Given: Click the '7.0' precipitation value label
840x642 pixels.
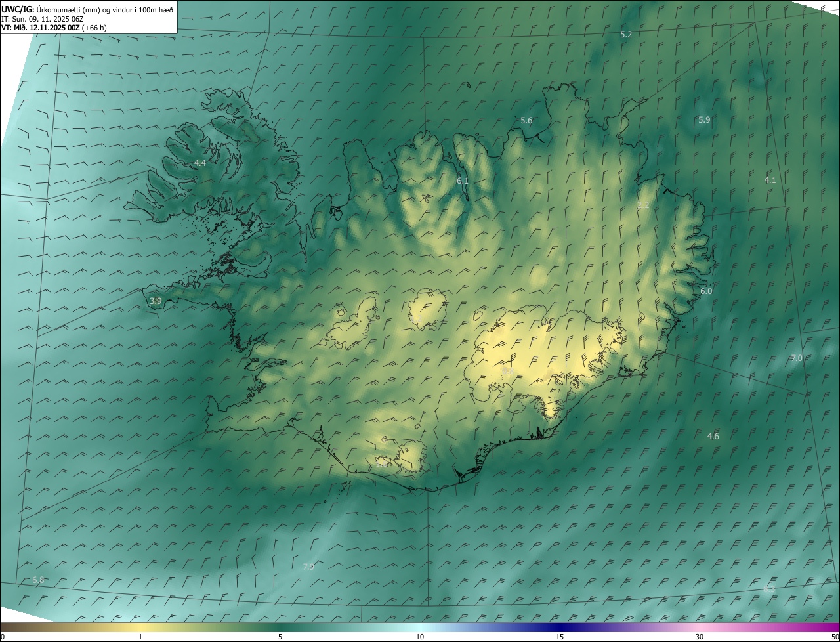Looking at the screenshot, I should pyautogui.click(x=797, y=358).
